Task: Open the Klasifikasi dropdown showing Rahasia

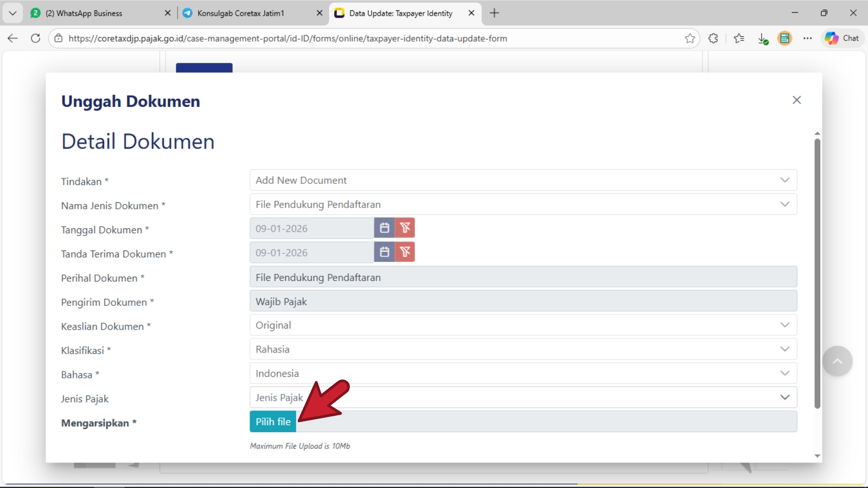Action: 523,349
